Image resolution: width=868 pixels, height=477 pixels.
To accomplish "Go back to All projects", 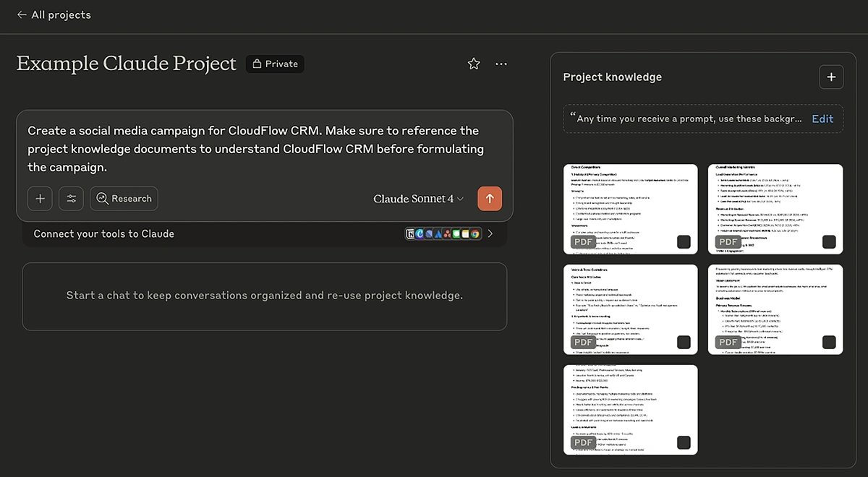I will pos(54,14).
